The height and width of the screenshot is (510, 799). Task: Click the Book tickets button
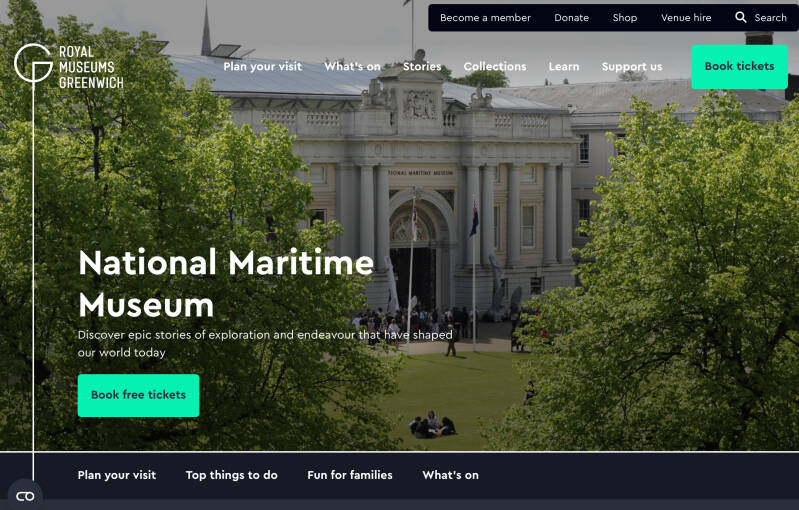(739, 67)
